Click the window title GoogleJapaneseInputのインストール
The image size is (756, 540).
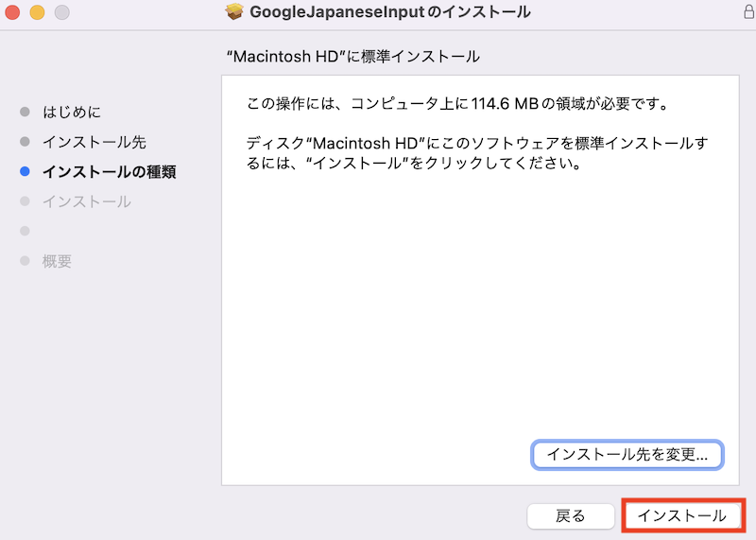pyautogui.click(x=390, y=11)
